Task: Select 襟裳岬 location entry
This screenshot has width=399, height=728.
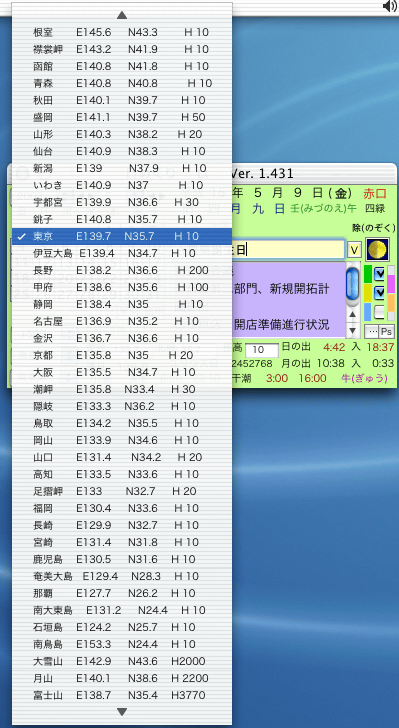Action: tap(122, 49)
